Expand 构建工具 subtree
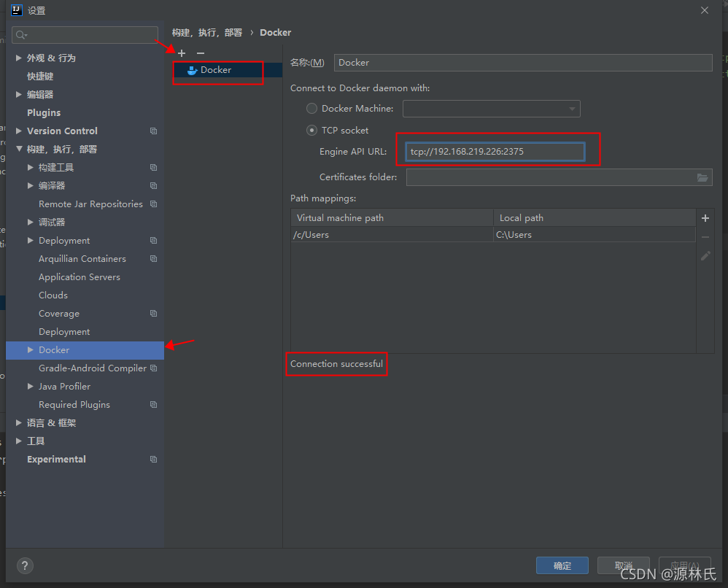The height and width of the screenshot is (588, 728). click(30, 168)
